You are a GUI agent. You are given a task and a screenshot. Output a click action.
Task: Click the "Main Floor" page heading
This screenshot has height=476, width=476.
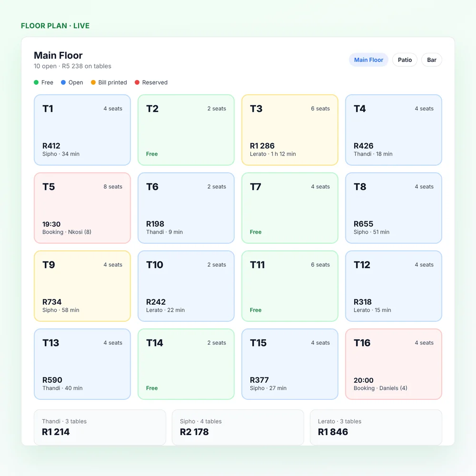point(58,55)
